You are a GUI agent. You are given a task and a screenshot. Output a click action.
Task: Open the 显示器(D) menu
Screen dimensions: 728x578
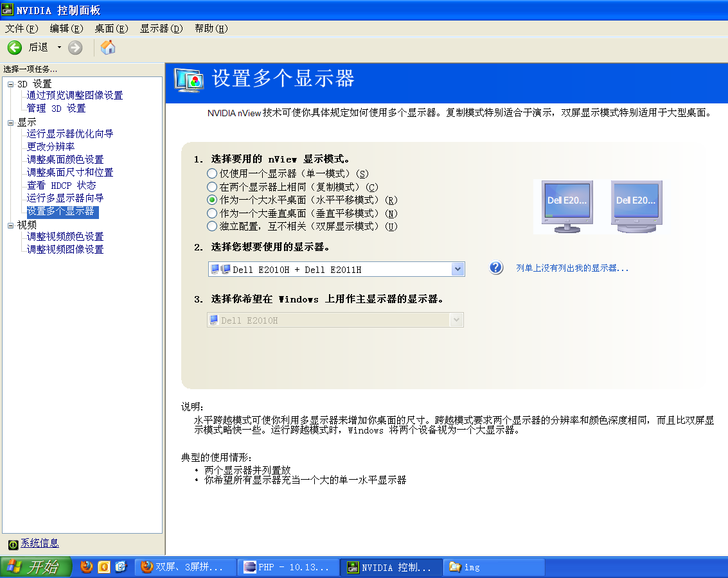(161, 29)
